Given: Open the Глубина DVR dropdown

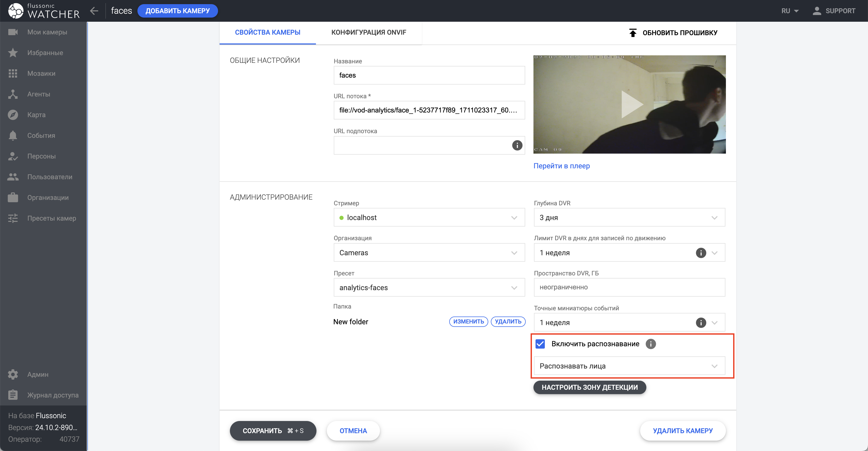Looking at the screenshot, I should [x=629, y=217].
